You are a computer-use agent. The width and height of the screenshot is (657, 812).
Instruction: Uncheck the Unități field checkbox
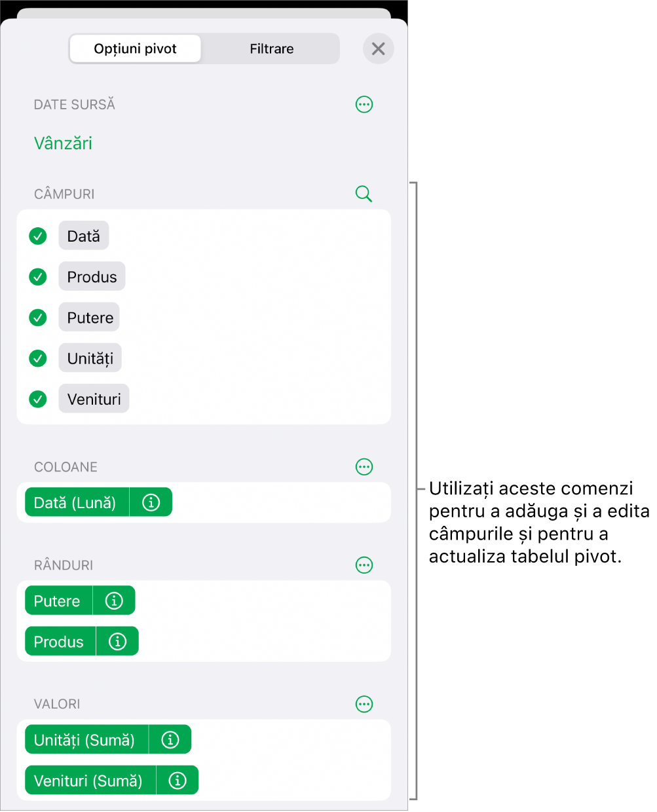[38, 358]
